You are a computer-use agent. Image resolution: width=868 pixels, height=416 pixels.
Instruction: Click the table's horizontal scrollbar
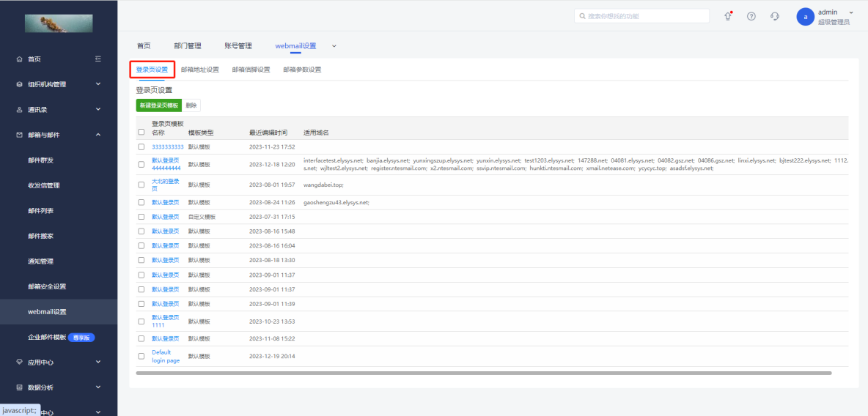click(483, 374)
